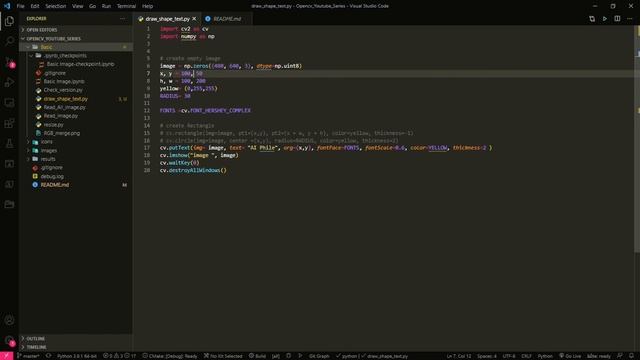The height and width of the screenshot is (360, 640).
Task: Click errors and warnings count in status bar
Action: (x=120, y=356)
